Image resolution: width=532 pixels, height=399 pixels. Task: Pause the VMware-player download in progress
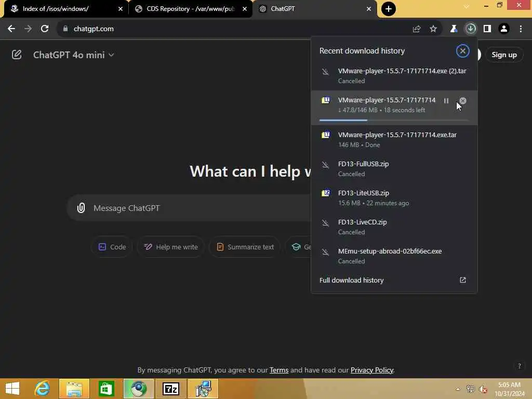click(x=446, y=101)
